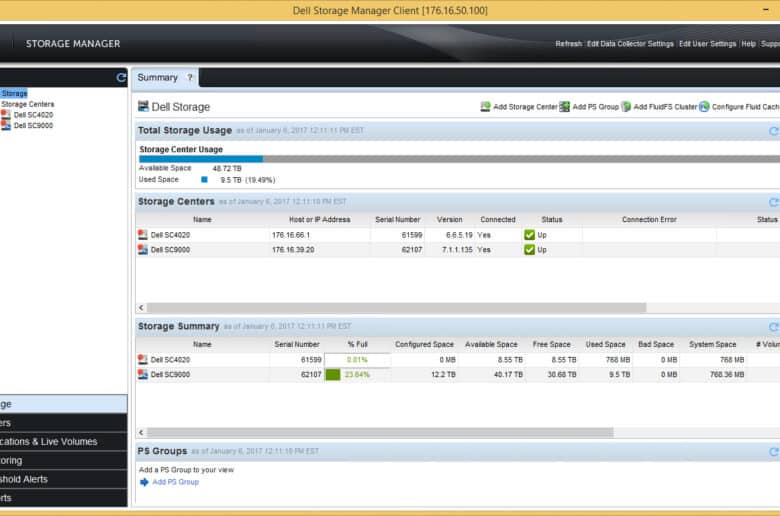Open Replications & Live Volumes view
The height and width of the screenshot is (516, 780).
click(x=63, y=441)
